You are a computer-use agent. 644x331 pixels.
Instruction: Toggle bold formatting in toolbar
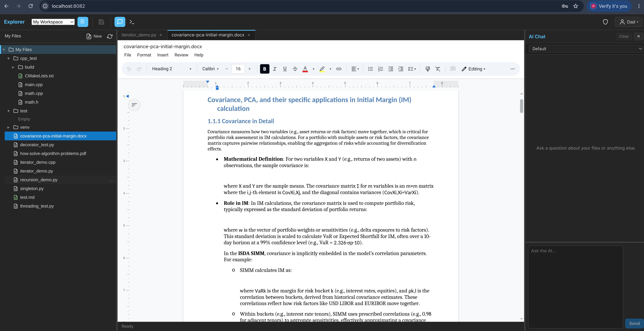(x=265, y=69)
